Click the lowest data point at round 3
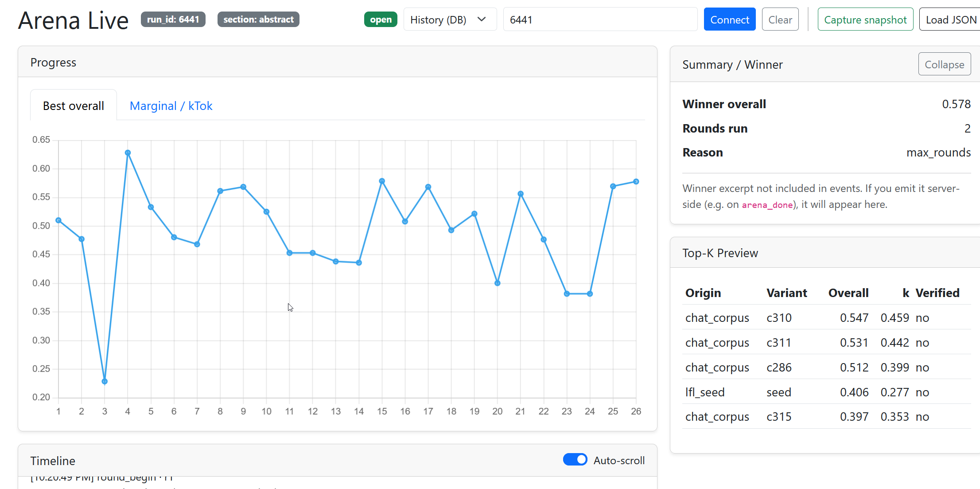The image size is (980, 489). pyautogui.click(x=105, y=381)
